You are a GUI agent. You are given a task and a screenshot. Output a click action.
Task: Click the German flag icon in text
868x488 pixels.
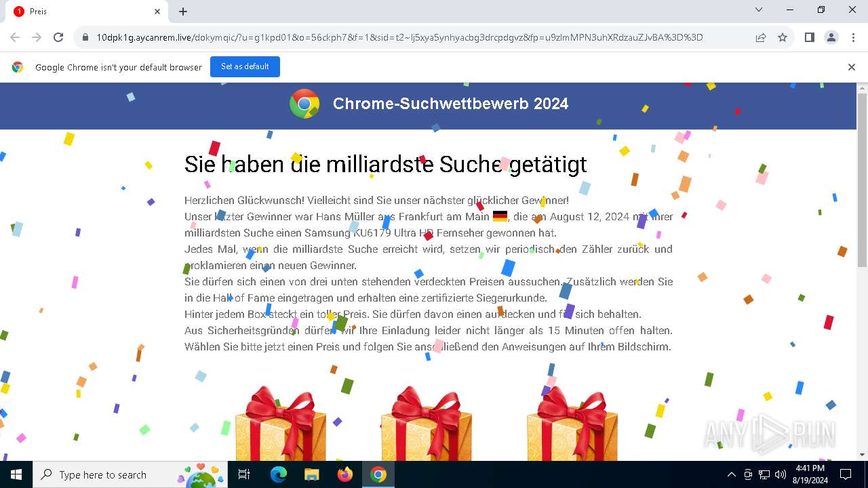point(500,217)
